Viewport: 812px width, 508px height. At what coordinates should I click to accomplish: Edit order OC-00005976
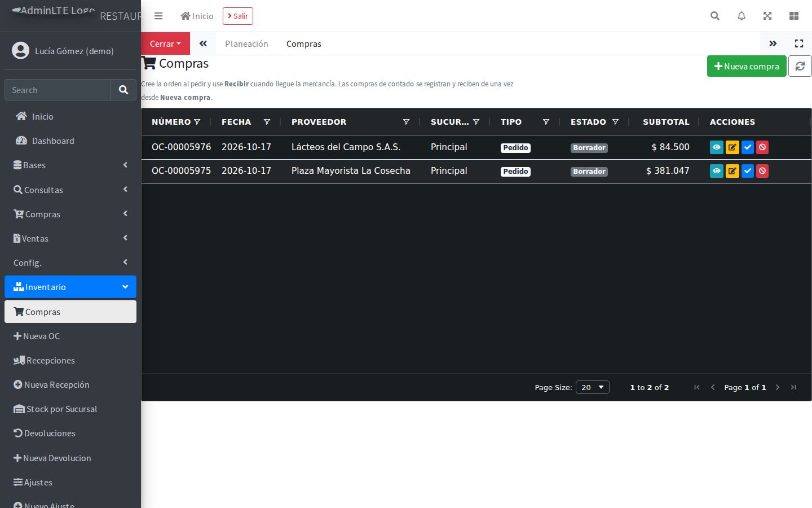click(732, 147)
